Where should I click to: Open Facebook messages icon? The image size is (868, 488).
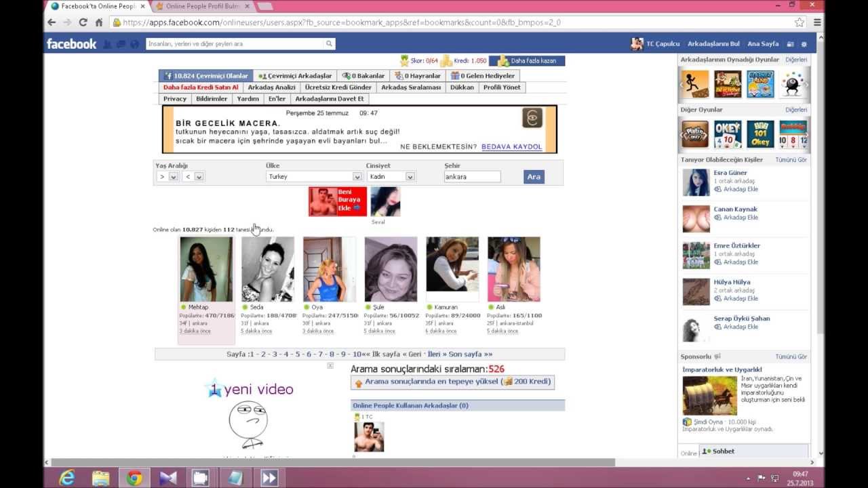121,44
